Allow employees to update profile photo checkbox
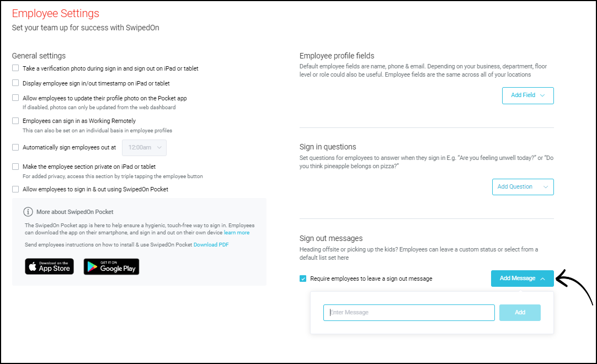This screenshot has width=597, height=364. pos(15,98)
